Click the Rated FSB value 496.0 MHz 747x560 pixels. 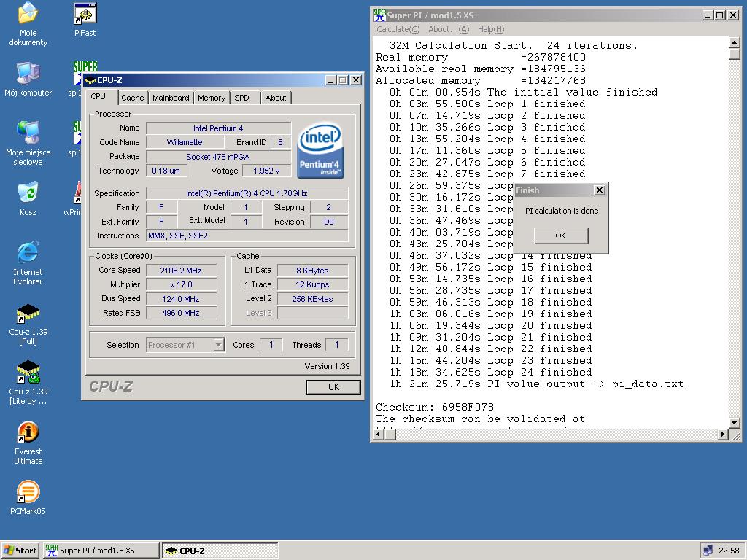point(181,313)
